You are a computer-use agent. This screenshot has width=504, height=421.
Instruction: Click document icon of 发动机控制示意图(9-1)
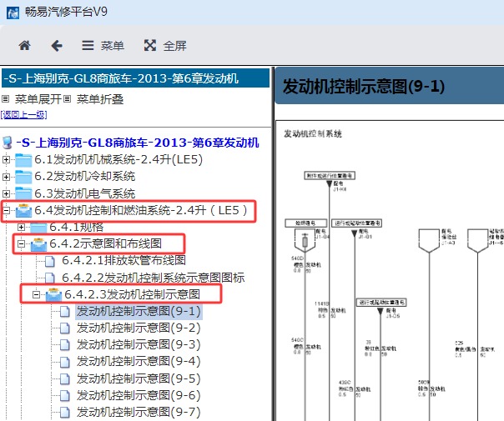[65, 311]
